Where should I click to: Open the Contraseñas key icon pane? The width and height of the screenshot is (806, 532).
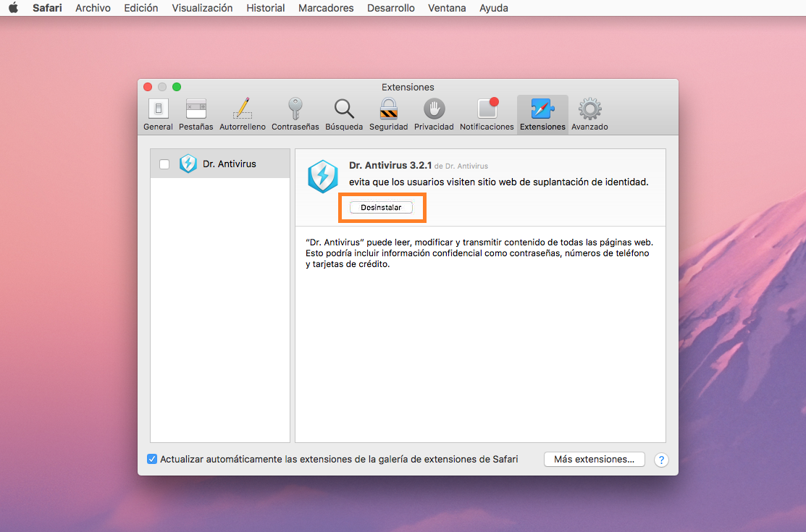295,114
